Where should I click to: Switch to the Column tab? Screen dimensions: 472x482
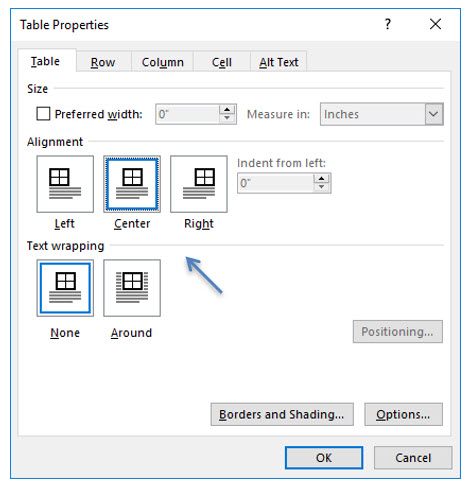[x=163, y=62]
